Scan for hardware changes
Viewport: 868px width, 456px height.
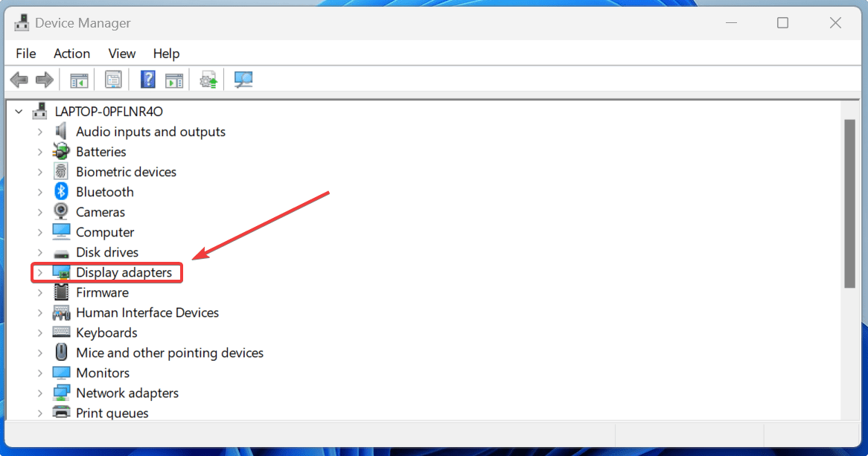pyautogui.click(x=243, y=80)
